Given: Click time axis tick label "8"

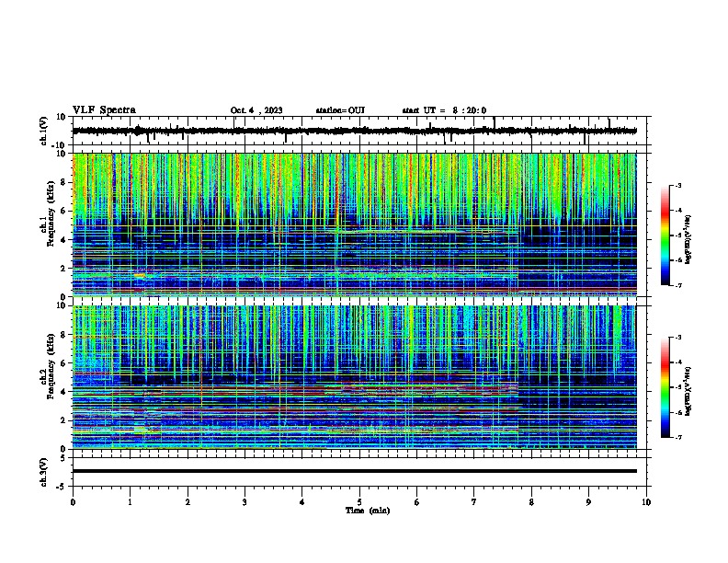Looking at the screenshot, I should 531,501.
